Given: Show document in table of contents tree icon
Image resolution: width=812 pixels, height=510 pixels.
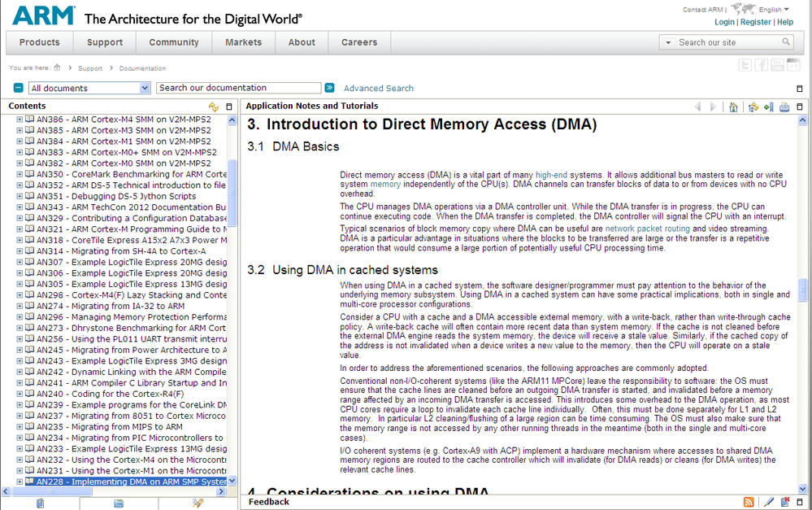Looking at the screenshot, I should [753, 107].
